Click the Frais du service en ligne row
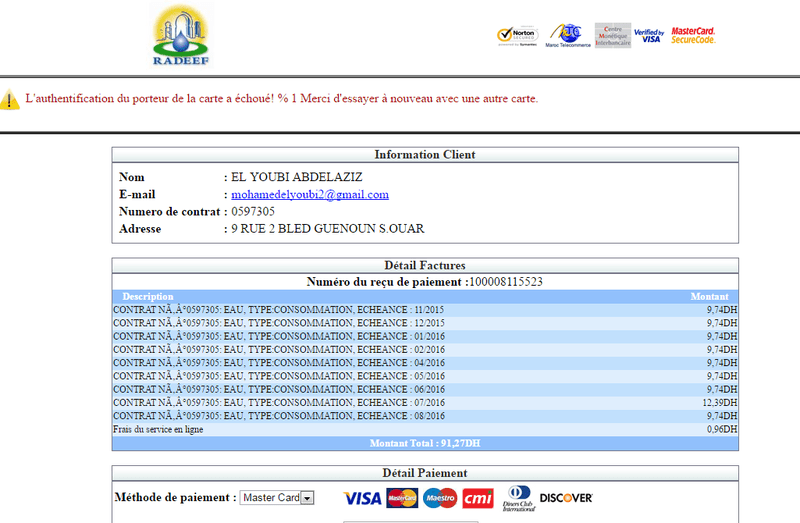 click(x=425, y=429)
